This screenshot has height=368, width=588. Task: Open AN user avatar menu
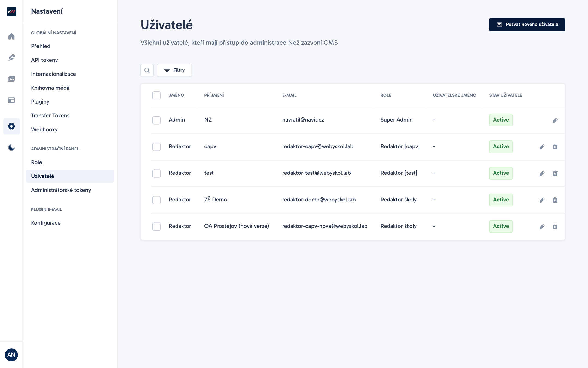click(11, 355)
